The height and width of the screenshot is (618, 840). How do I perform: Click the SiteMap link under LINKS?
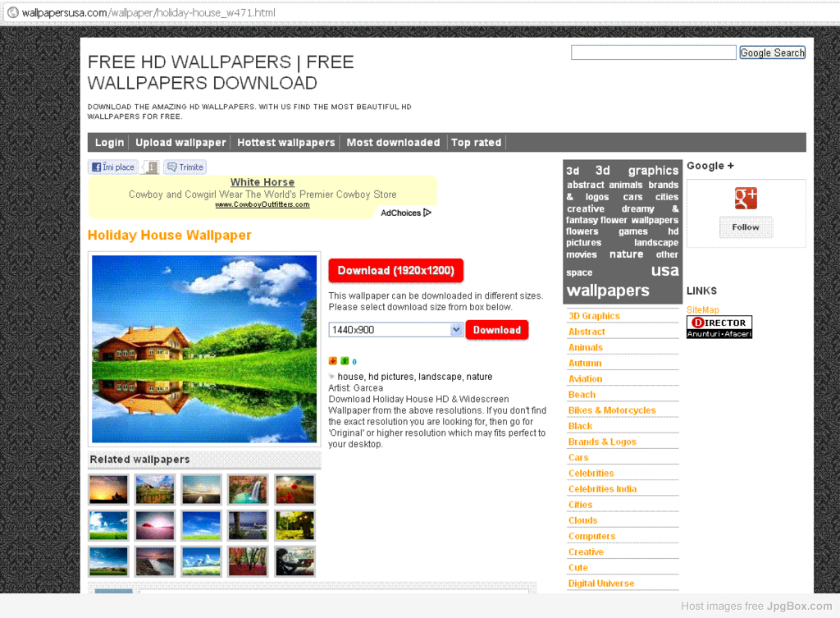tap(702, 310)
